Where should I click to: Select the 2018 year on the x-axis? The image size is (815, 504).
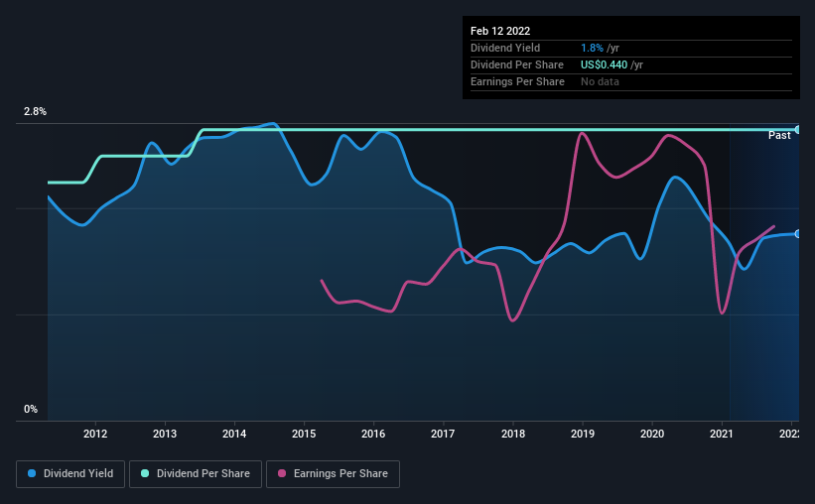pos(513,434)
